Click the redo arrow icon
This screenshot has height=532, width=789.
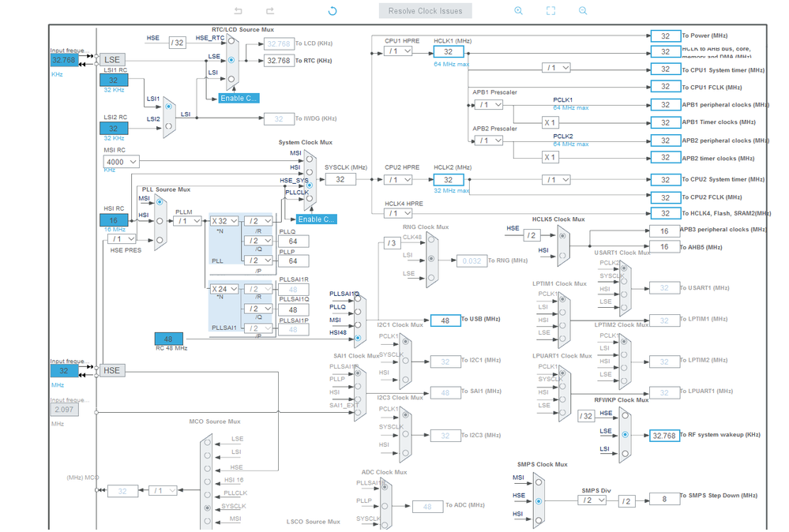[270, 10]
